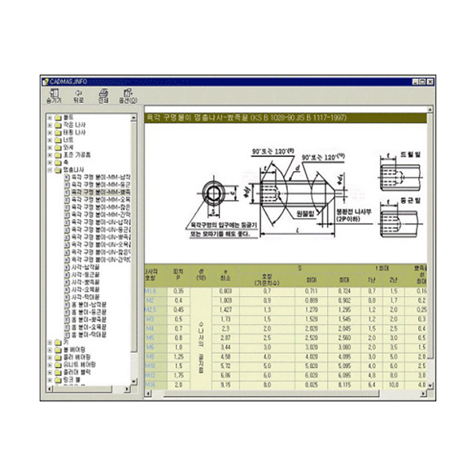Go back with the 뒤로 arrow icon
Screen dimensions: 476x476
(x=78, y=93)
